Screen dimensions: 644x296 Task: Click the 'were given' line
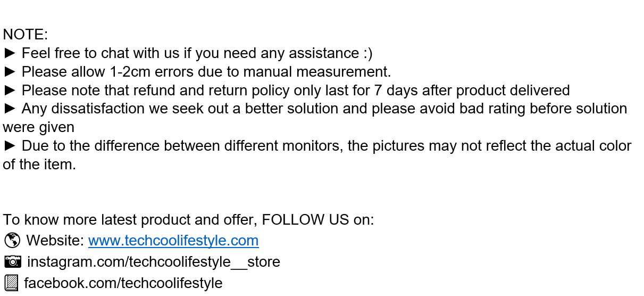[39, 128]
